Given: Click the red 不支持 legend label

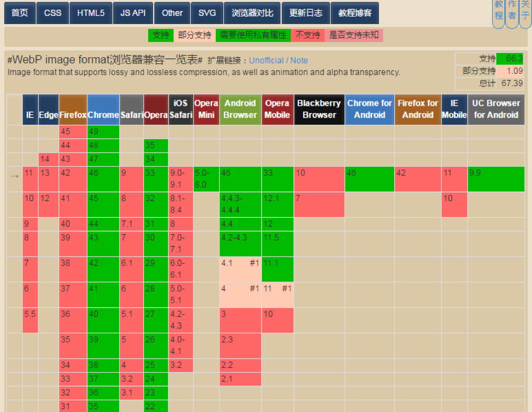Looking at the screenshot, I should (x=308, y=35).
